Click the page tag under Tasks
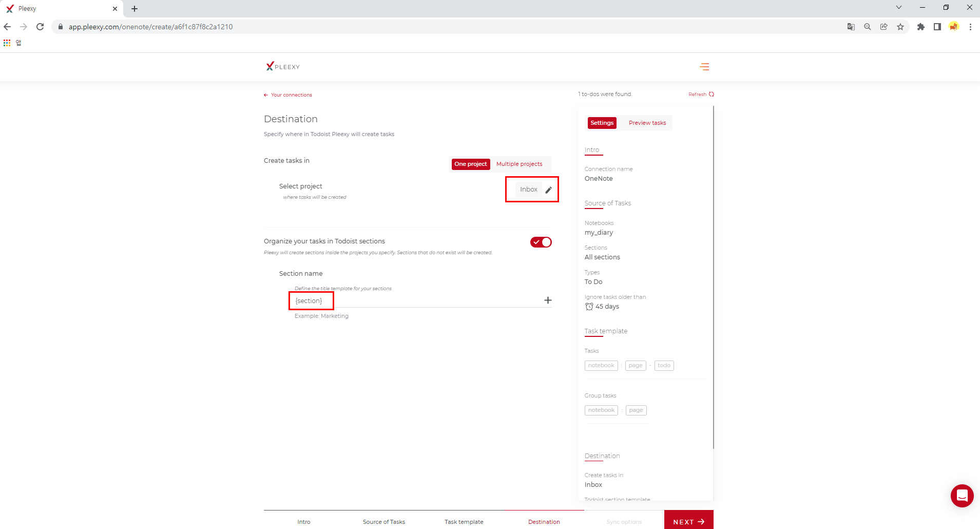 (636, 366)
